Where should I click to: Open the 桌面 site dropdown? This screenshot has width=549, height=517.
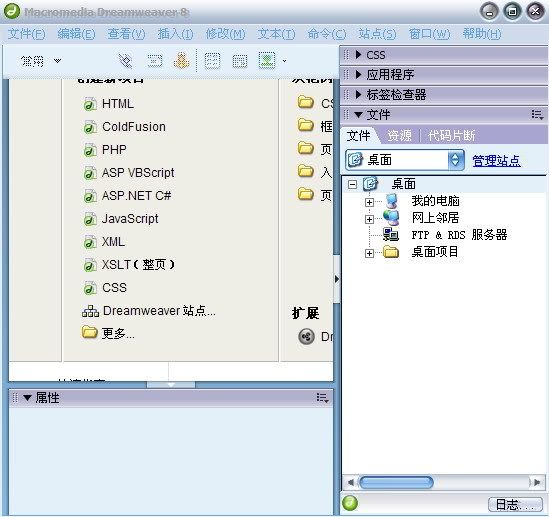455,160
